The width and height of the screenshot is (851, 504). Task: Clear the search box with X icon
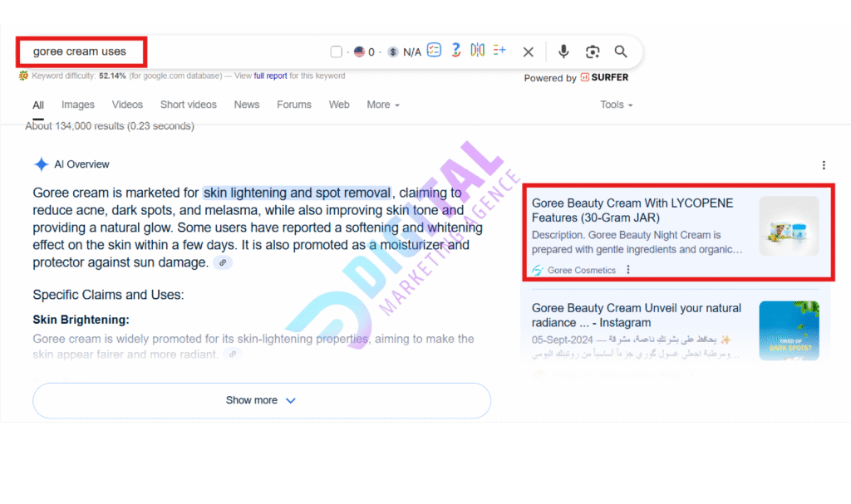click(528, 51)
